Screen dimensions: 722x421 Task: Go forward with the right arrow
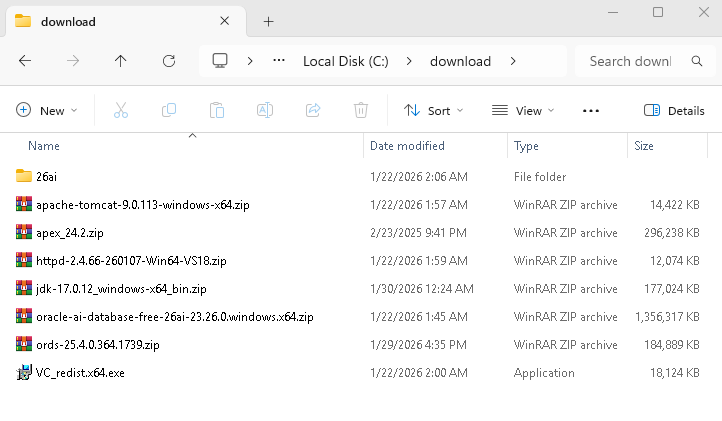73,61
